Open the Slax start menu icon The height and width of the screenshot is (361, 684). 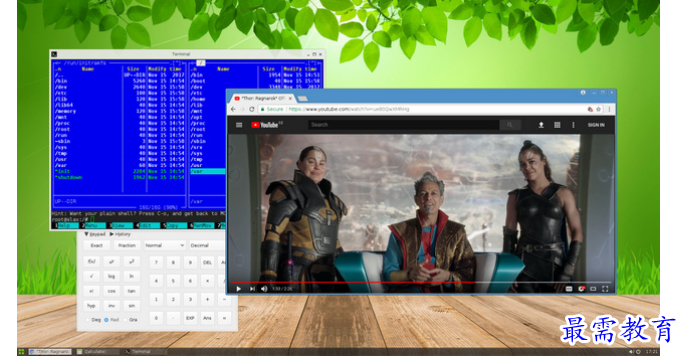coord(21,351)
